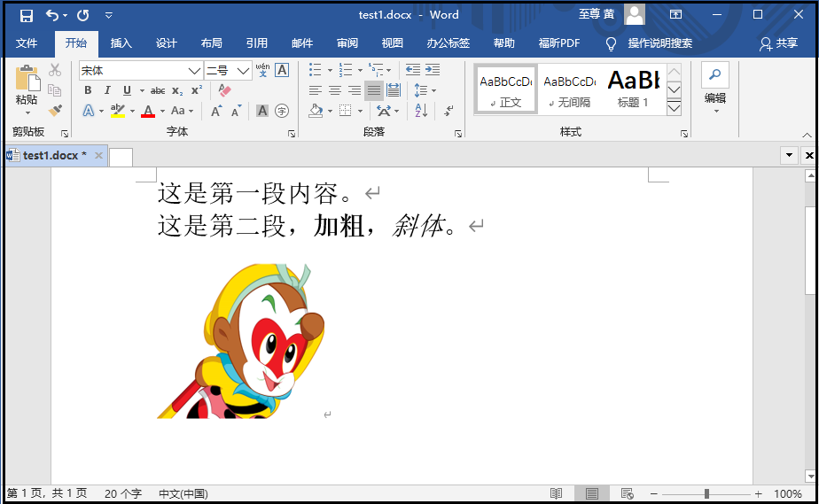Toggle italic formatting
This screenshot has width=819, height=504.
tap(107, 90)
